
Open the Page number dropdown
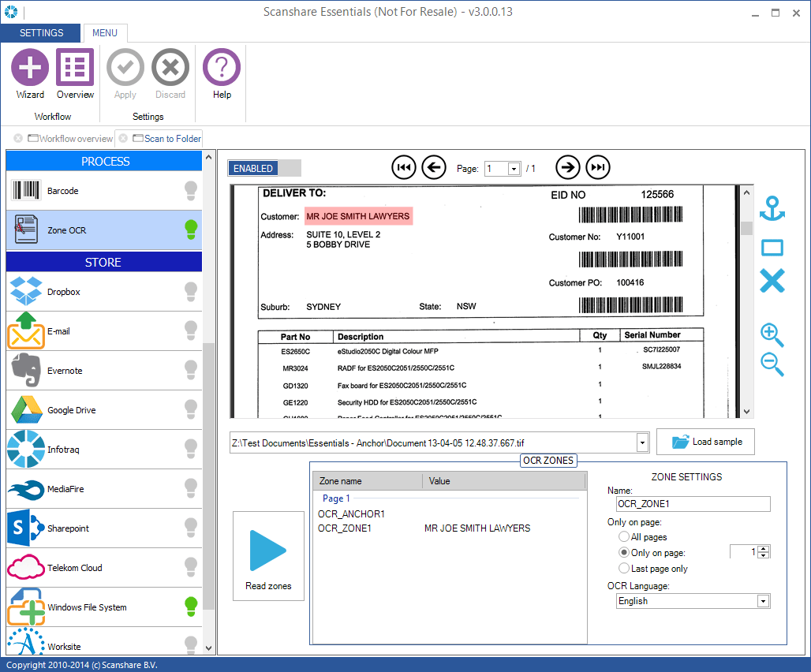pyautogui.click(x=514, y=169)
